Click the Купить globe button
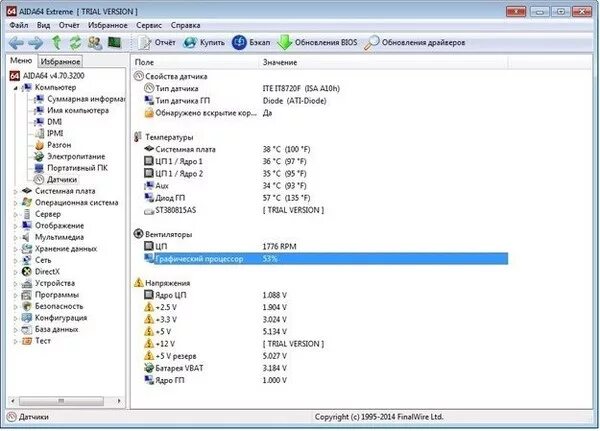The height and width of the screenshot is (431, 600). click(x=204, y=42)
